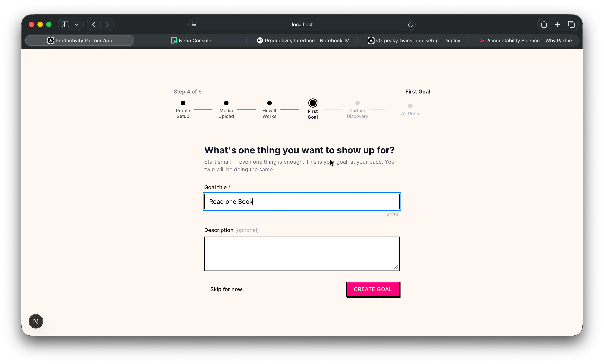Click the yellow minimize window button

coord(40,24)
